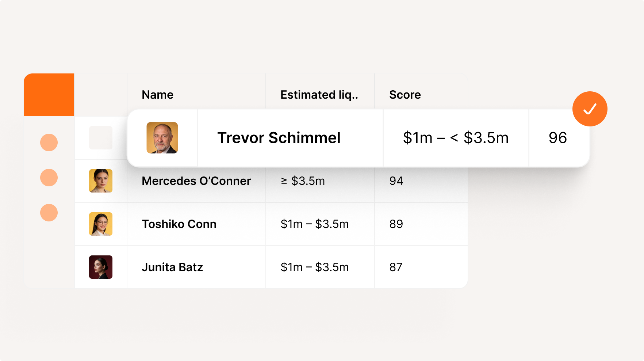
Task: Open the Trevor Schimmel name entry
Action: tap(279, 138)
